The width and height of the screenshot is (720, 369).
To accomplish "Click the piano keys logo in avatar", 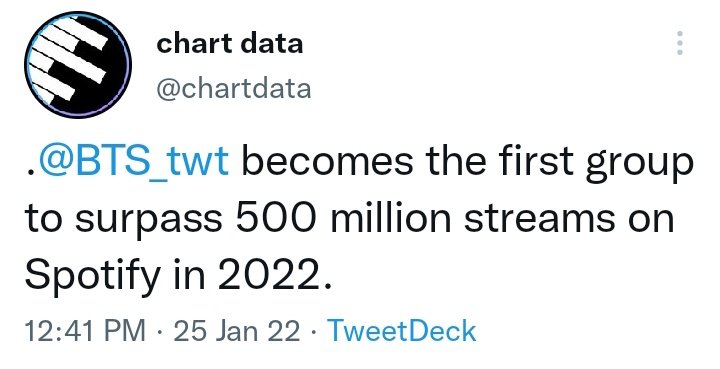I will [x=69, y=59].
